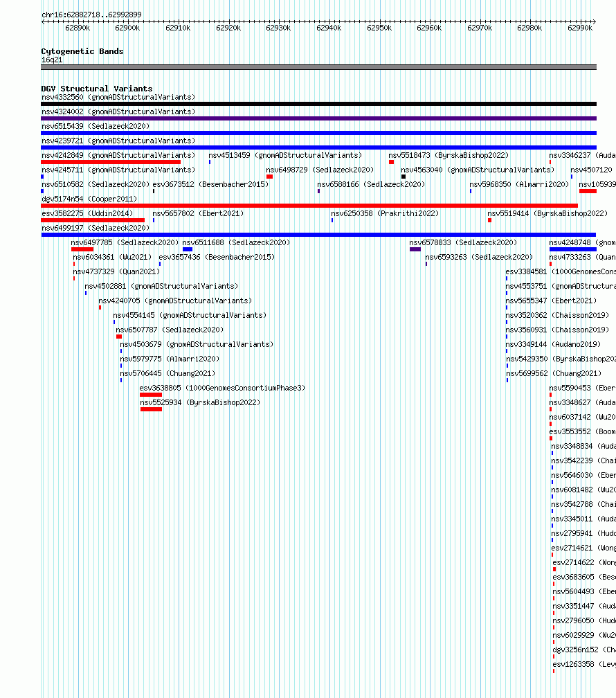Click the nsv6588166 Sedlazeck2020 label
Screen dimensions: 616x698
[x=371, y=184]
